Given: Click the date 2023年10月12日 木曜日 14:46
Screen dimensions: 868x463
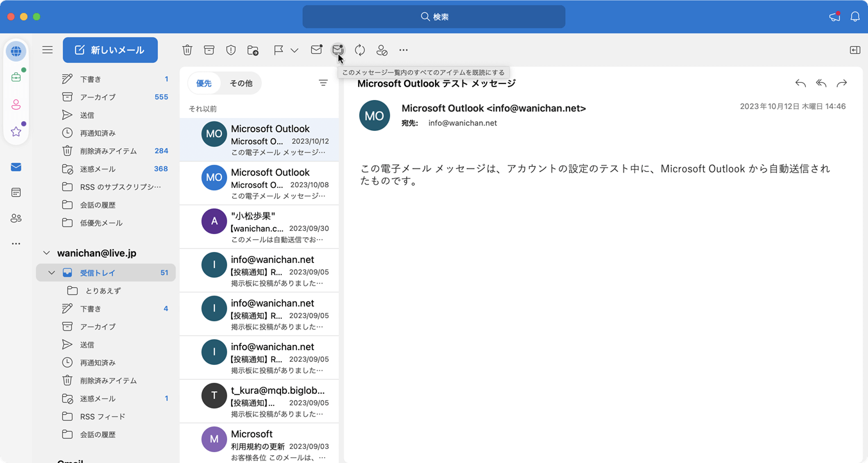Looking at the screenshot, I should [793, 106].
